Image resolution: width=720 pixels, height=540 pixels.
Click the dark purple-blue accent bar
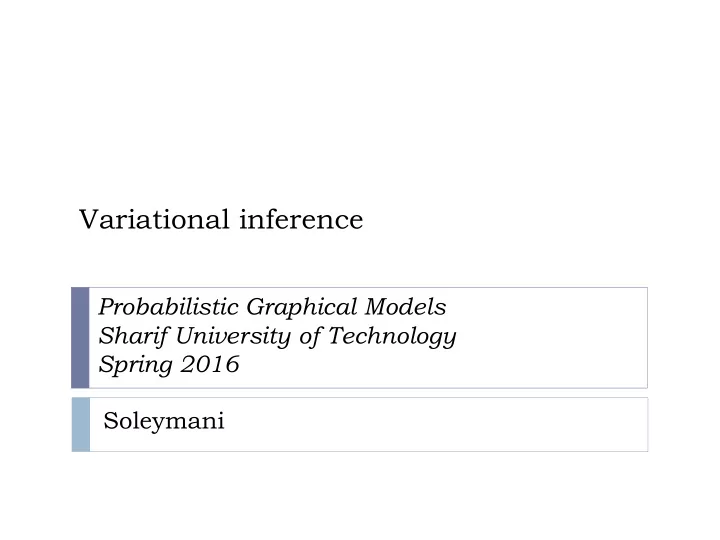(x=80, y=338)
